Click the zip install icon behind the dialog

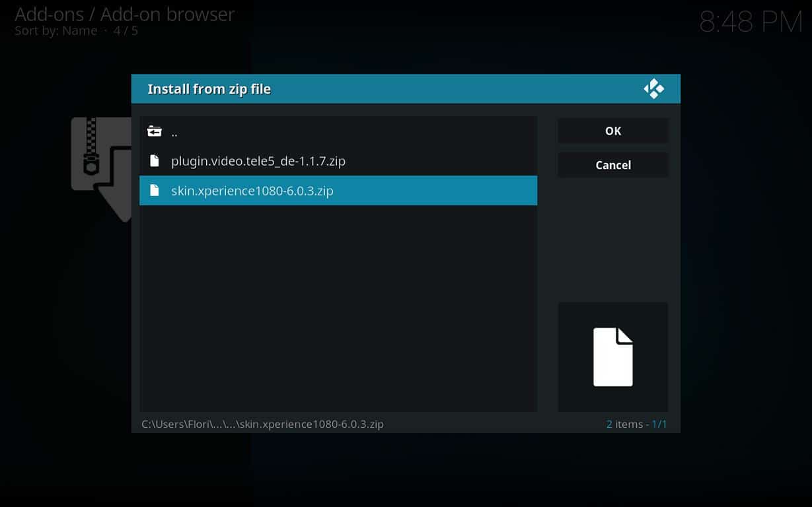coord(101,169)
